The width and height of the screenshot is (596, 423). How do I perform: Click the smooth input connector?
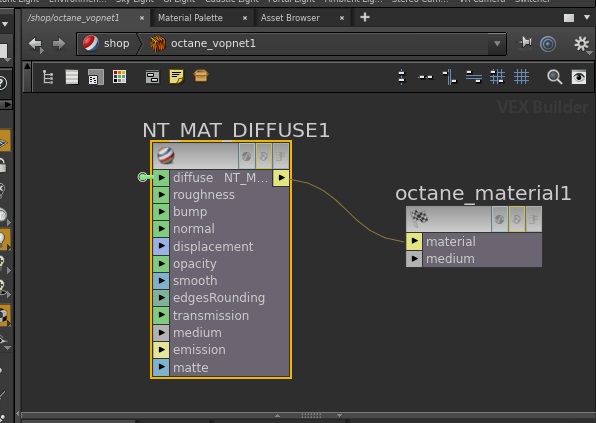(161, 280)
